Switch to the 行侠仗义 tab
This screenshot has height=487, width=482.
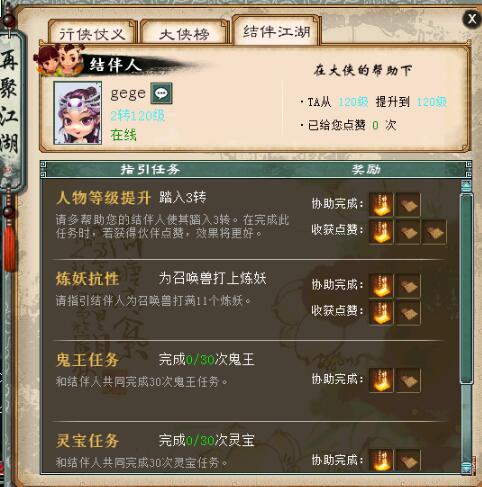tap(92, 32)
